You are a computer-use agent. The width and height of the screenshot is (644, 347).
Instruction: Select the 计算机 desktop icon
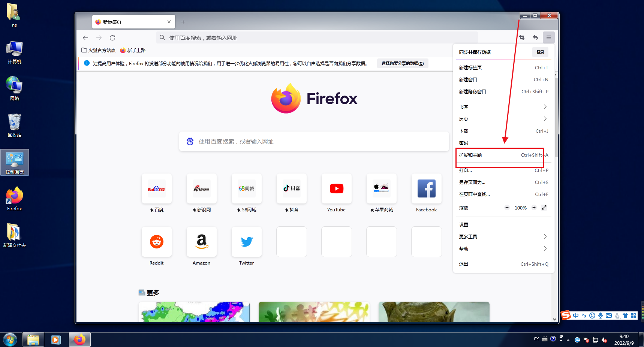pyautogui.click(x=15, y=52)
